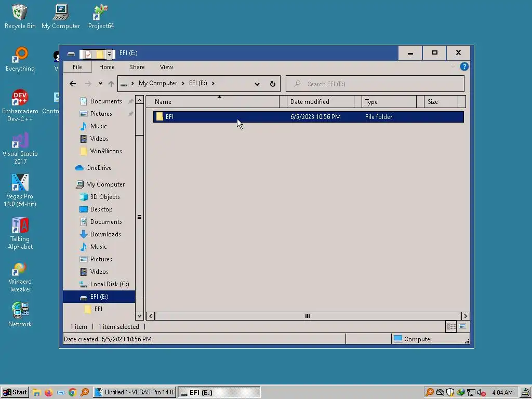Open Network desktop icon
Image resolution: width=532 pixels, height=399 pixels.
[20, 315]
